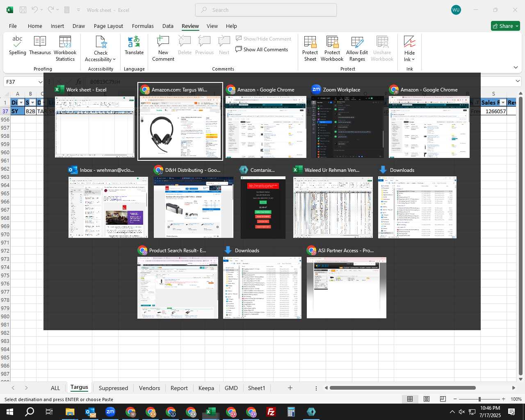Switch to Normal view in status bar
The width and height of the screenshot is (525, 420).
410,399
